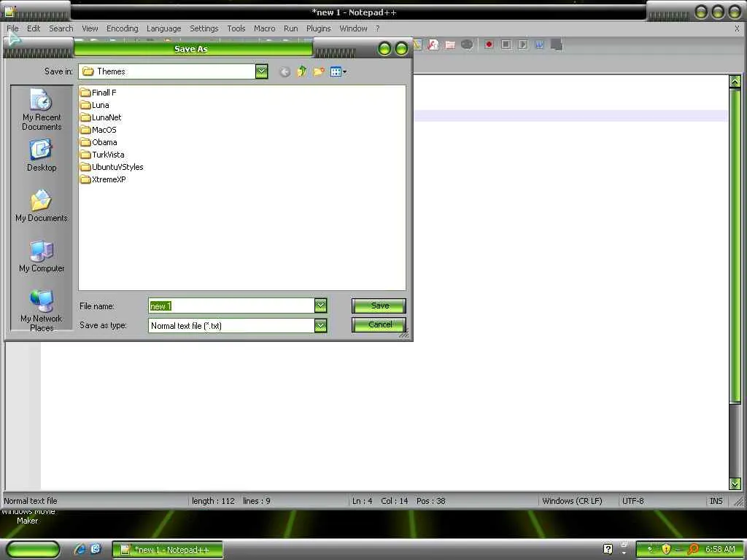Image resolution: width=747 pixels, height=560 pixels.
Task: Select the TurkVista folder
Action: [x=102, y=155]
